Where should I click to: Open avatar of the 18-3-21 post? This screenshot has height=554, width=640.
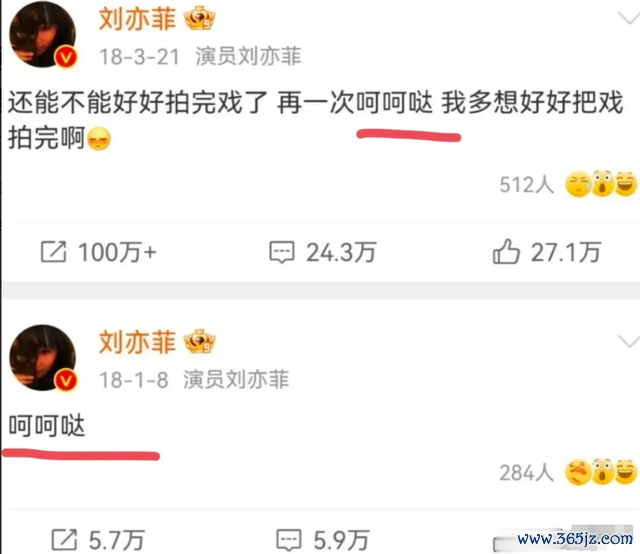(x=42, y=34)
